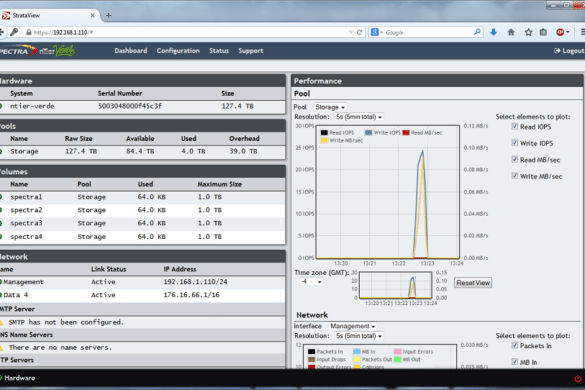
Task: Click the Reset View button
Action: tap(473, 283)
